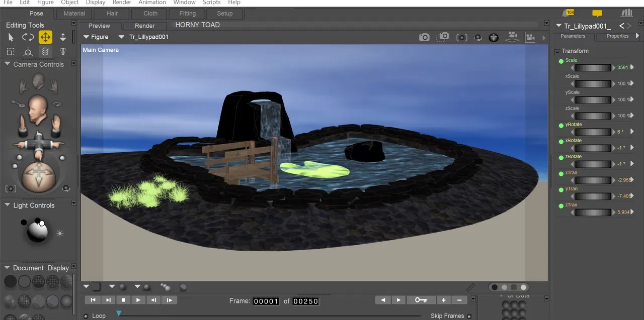This screenshot has width=644, height=320.
Task: Toggle the green dot beside Scale
Action: [561, 61]
